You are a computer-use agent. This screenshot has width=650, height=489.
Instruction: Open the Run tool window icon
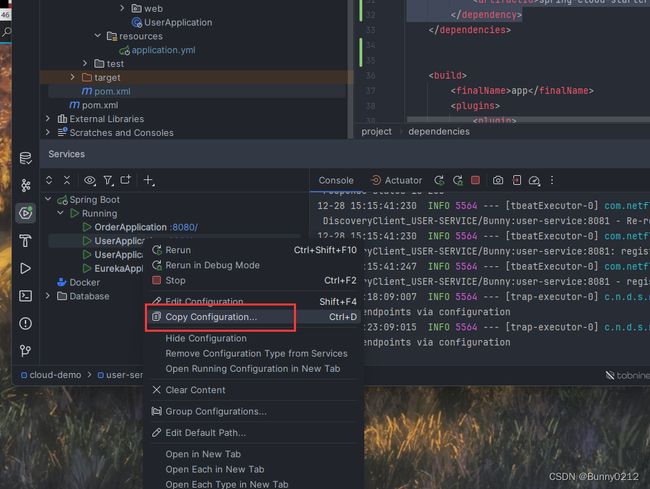(x=25, y=269)
